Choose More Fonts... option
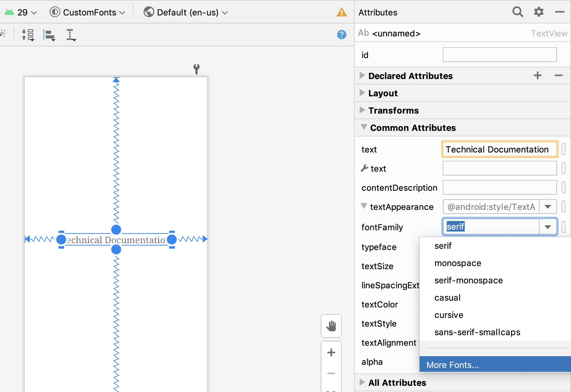Image resolution: width=571 pixels, height=392 pixels. coord(452,365)
